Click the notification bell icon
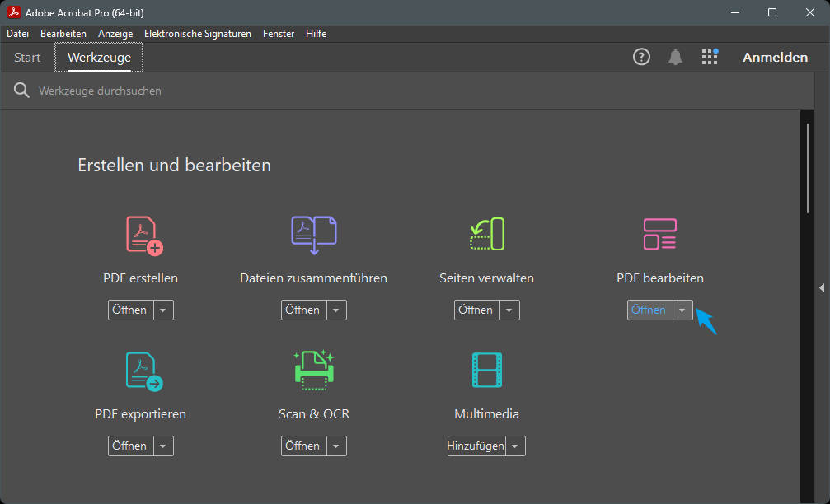The height and width of the screenshot is (504, 830). (675, 57)
